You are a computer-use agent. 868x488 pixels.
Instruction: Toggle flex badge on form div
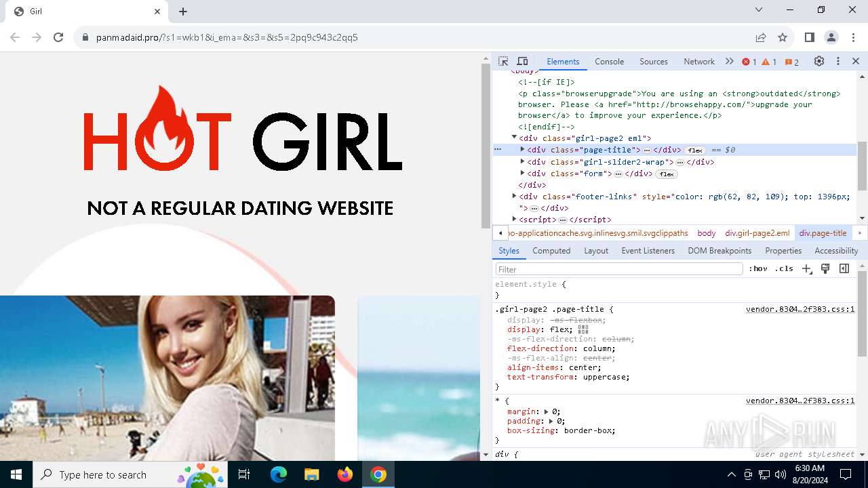click(x=666, y=174)
